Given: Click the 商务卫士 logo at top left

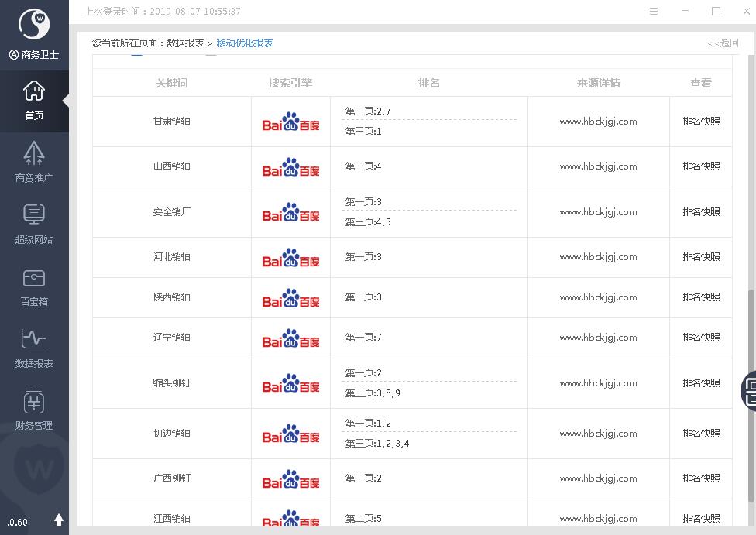Looking at the screenshot, I should [x=34, y=26].
